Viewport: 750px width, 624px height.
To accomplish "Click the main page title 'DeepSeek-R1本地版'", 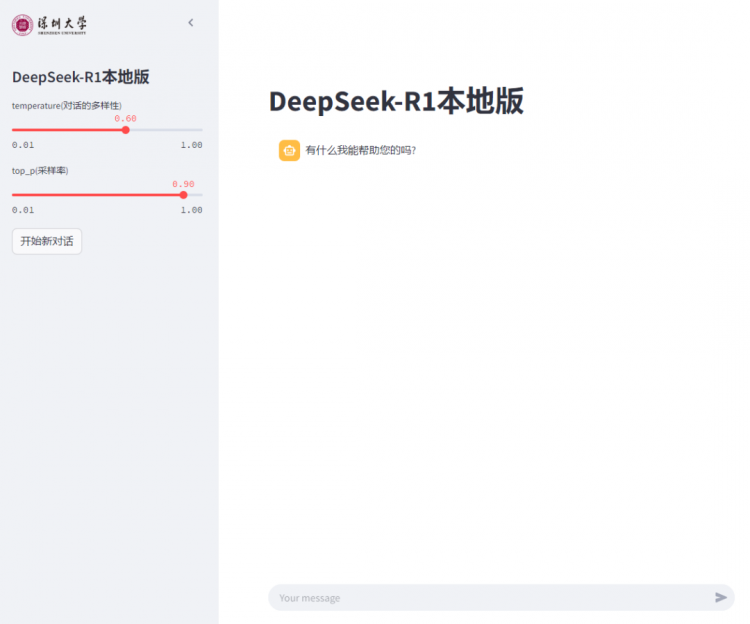I will pyautogui.click(x=396, y=101).
